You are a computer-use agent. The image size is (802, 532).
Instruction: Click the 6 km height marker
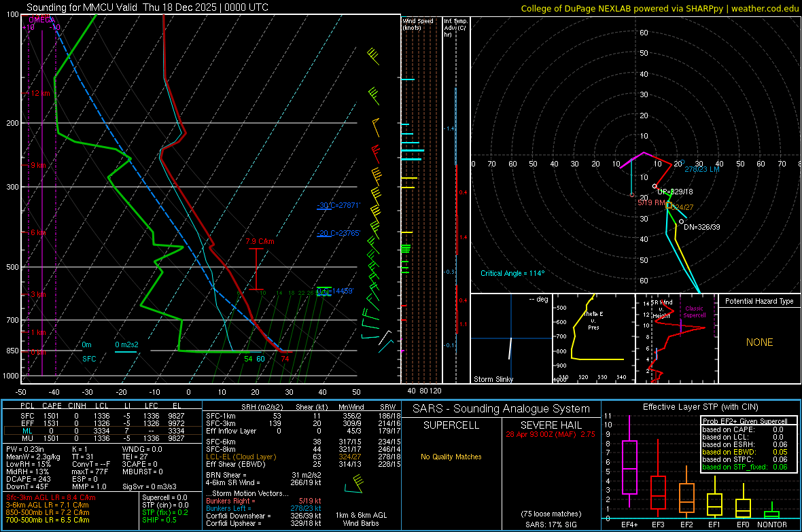point(39,232)
